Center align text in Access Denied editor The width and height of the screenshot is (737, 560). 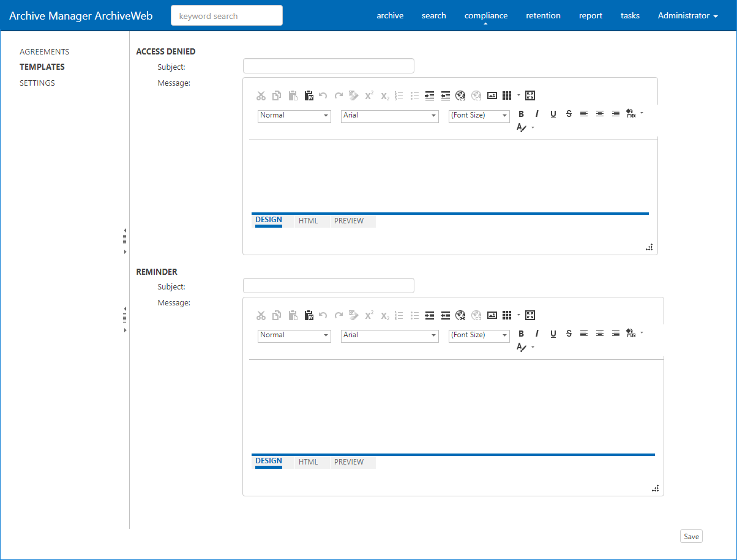pos(600,114)
